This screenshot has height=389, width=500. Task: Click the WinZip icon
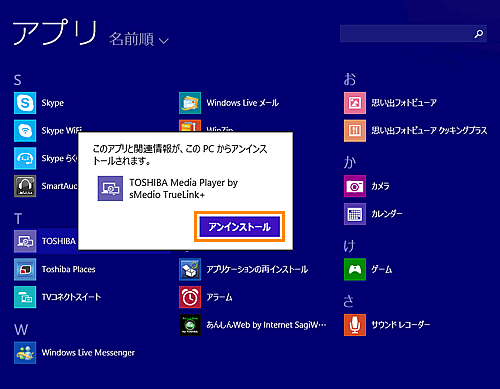190,126
